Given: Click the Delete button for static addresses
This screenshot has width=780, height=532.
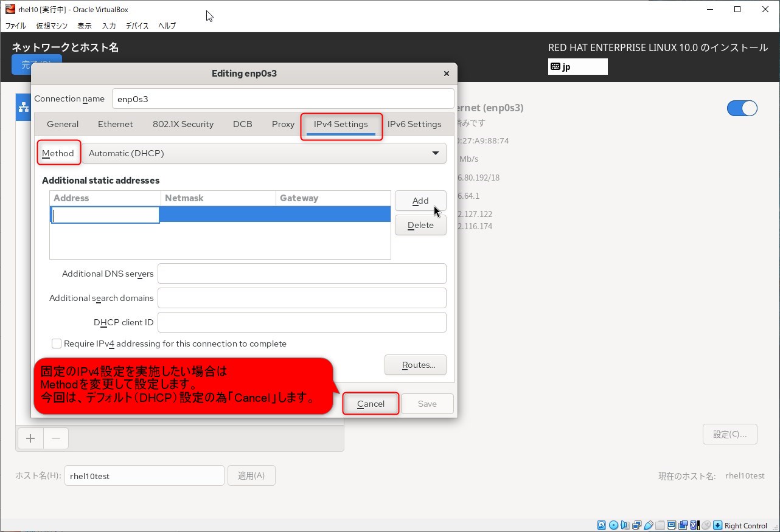Looking at the screenshot, I should point(420,225).
